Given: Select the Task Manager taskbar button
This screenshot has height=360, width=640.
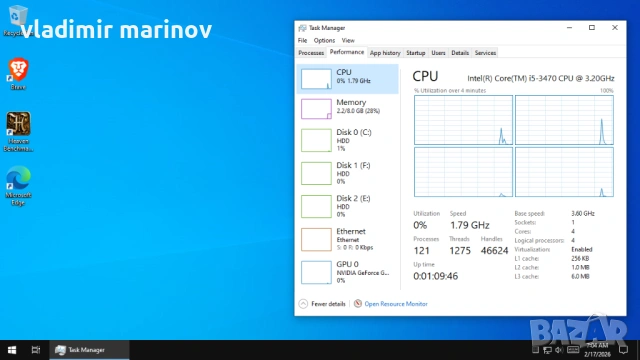Looking at the screenshot, I should click(89, 350).
